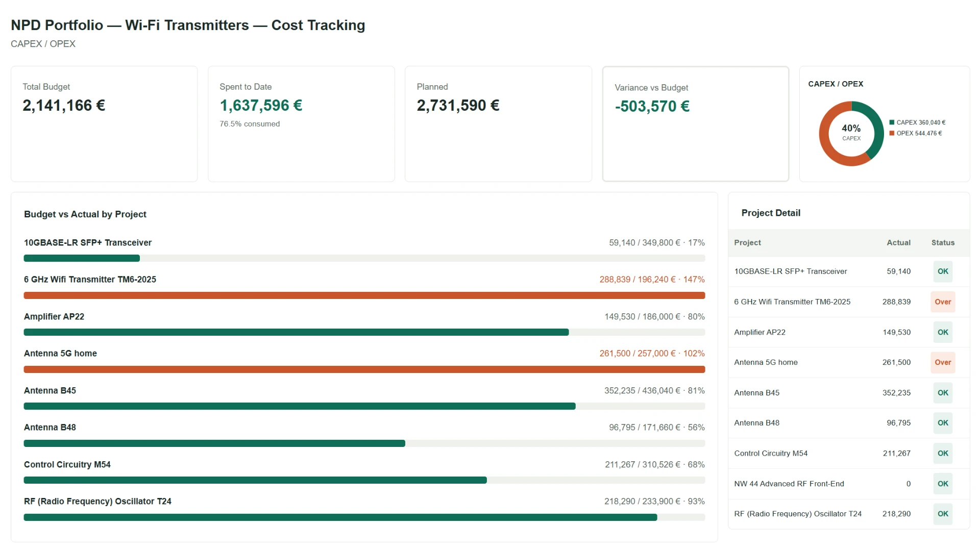Click the Antenna 5G home chart label
This screenshot has width=980, height=550.
[60, 354]
